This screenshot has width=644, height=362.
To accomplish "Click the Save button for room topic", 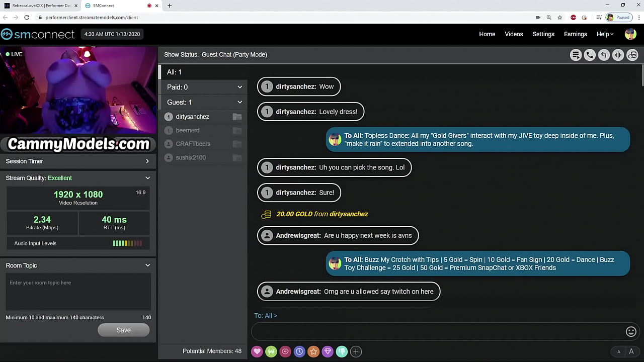I will pyautogui.click(x=123, y=330).
